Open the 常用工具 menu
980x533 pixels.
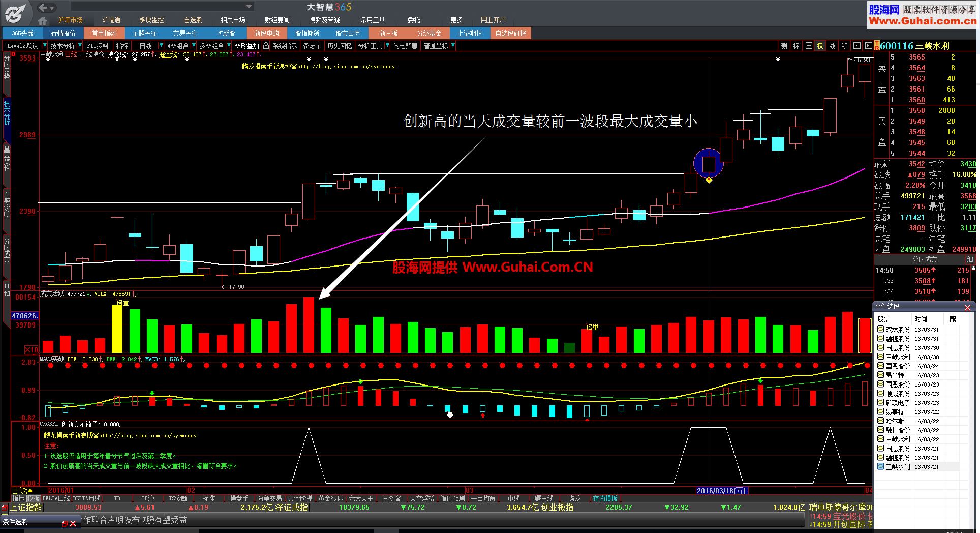click(373, 20)
